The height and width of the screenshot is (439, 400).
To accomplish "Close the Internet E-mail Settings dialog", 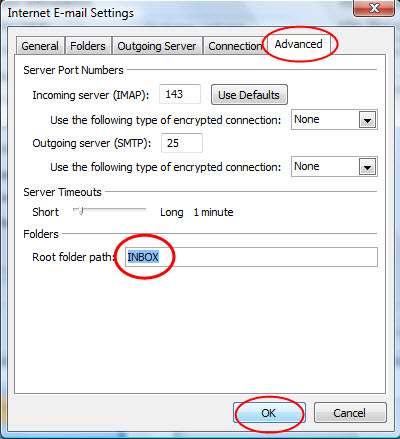I will (374, 7).
